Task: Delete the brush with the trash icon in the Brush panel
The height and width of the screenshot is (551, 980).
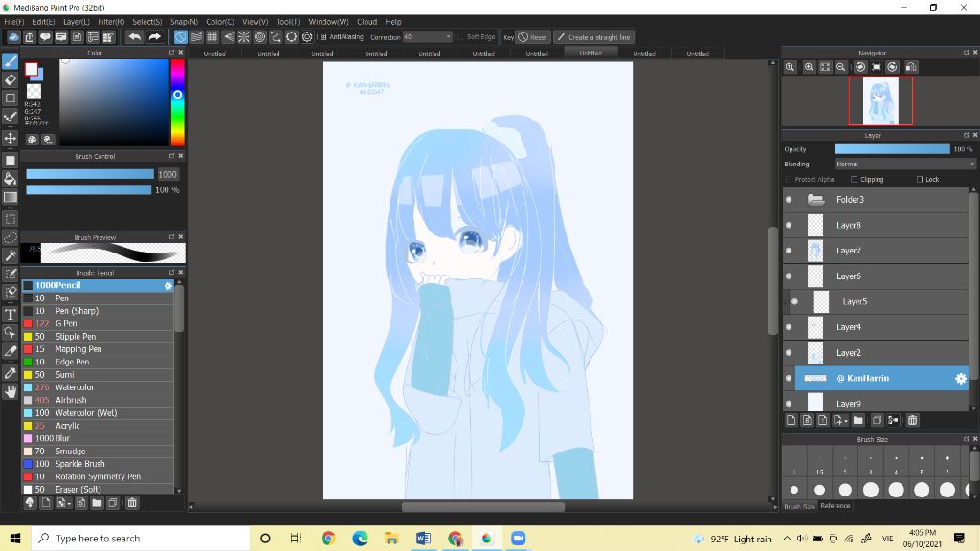Action: (x=132, y=503)
